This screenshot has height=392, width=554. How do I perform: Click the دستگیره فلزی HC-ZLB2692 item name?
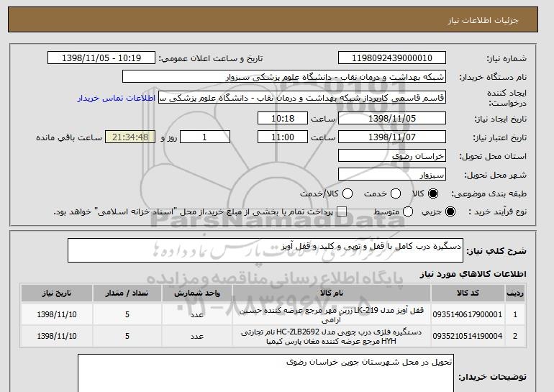point(332,337)
